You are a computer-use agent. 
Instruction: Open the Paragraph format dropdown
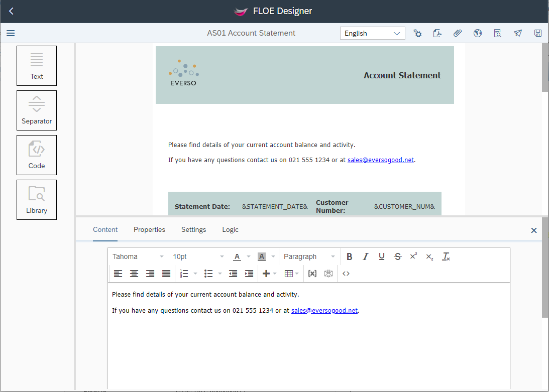(x=309, y=256)
